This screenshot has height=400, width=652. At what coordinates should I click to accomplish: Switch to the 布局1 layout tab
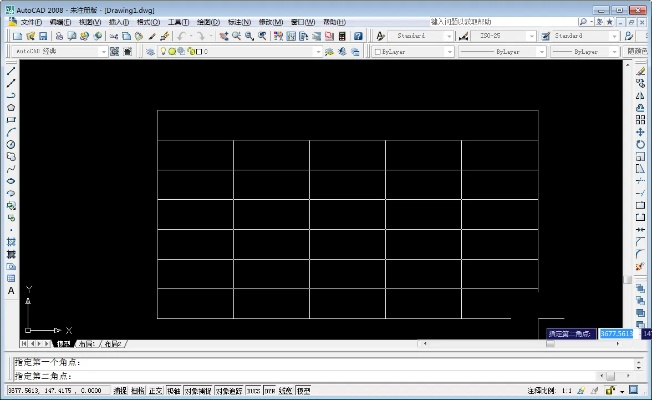[x=87, y=344]
